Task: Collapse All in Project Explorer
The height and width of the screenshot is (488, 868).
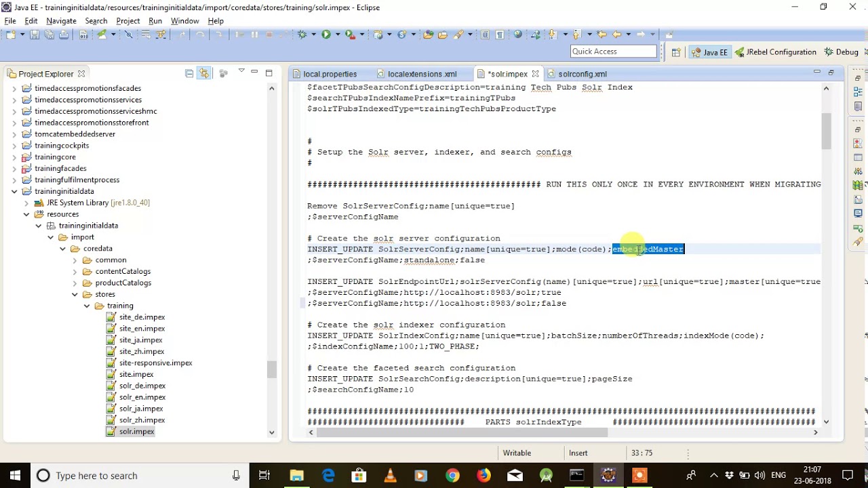Action: tap(189, 73)
